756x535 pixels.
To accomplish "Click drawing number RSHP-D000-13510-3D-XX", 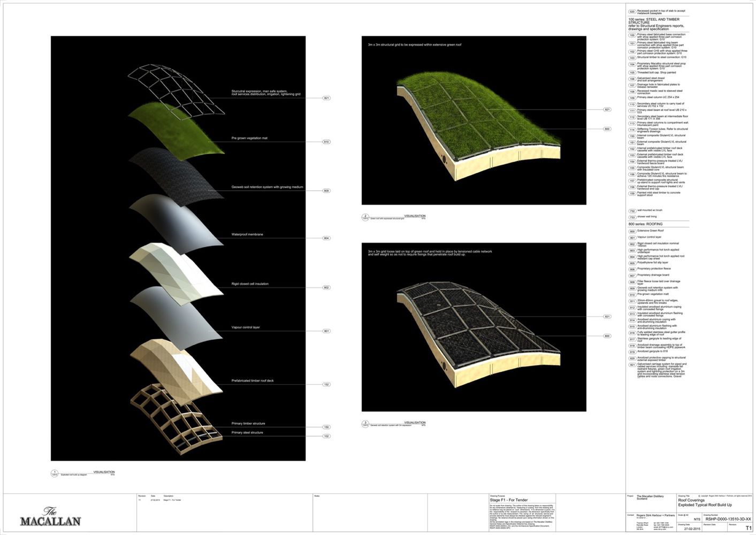I will pos(728,519).
